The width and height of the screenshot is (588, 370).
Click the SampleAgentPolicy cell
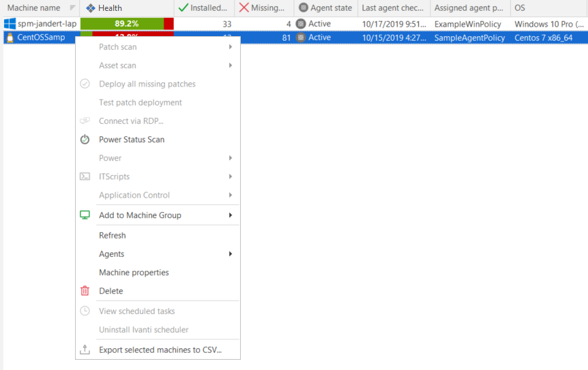point(469,38)
